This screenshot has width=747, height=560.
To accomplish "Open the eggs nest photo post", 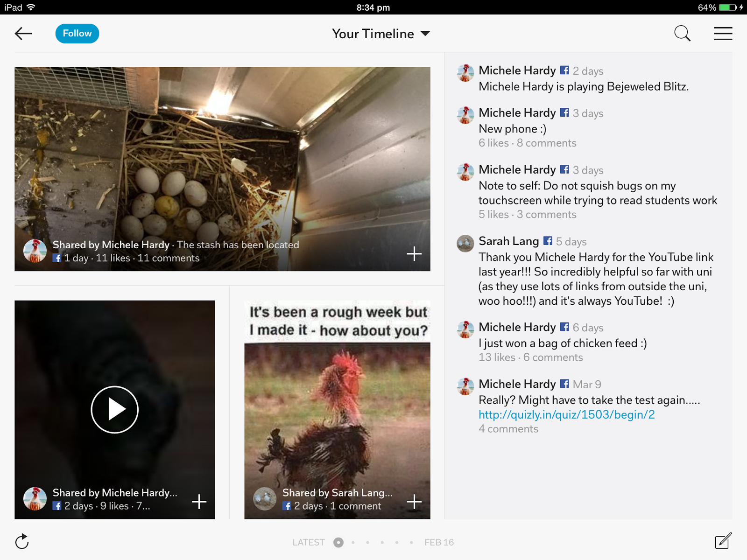I will point(222,169).
